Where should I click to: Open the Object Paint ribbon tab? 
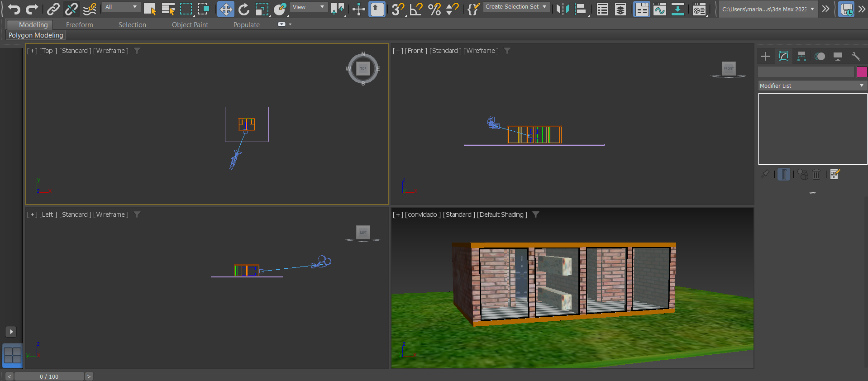pos(190,25)
